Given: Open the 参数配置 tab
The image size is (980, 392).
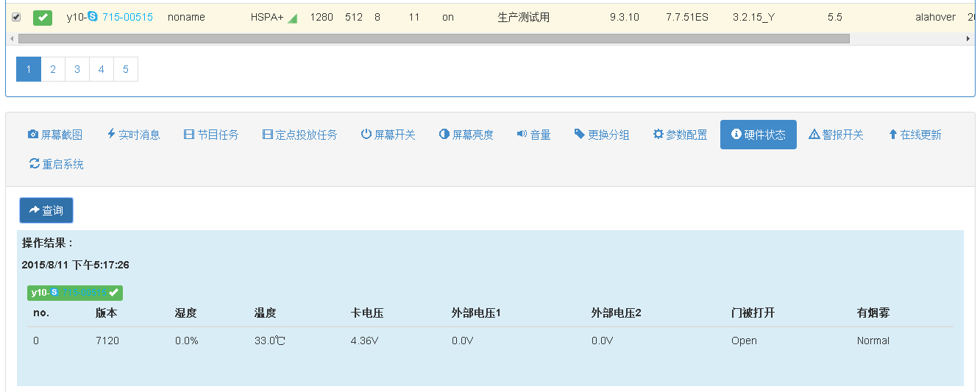Looking at the screenshot, I should click(680, 135).
